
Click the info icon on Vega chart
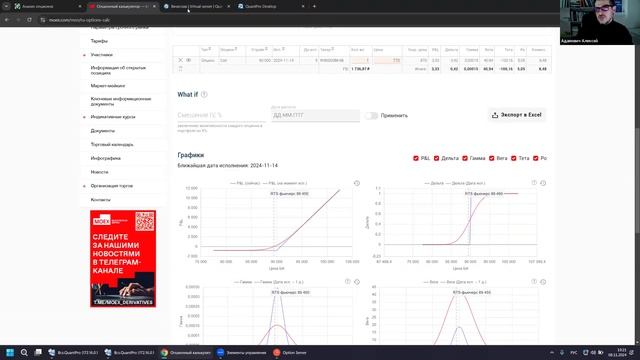pos(543,282)
